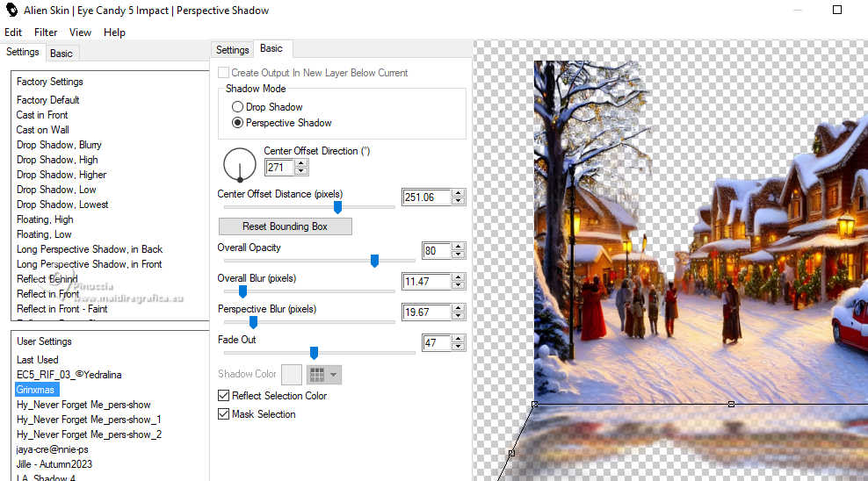Click the Overall Opacity value field

[x=437, y=251]
